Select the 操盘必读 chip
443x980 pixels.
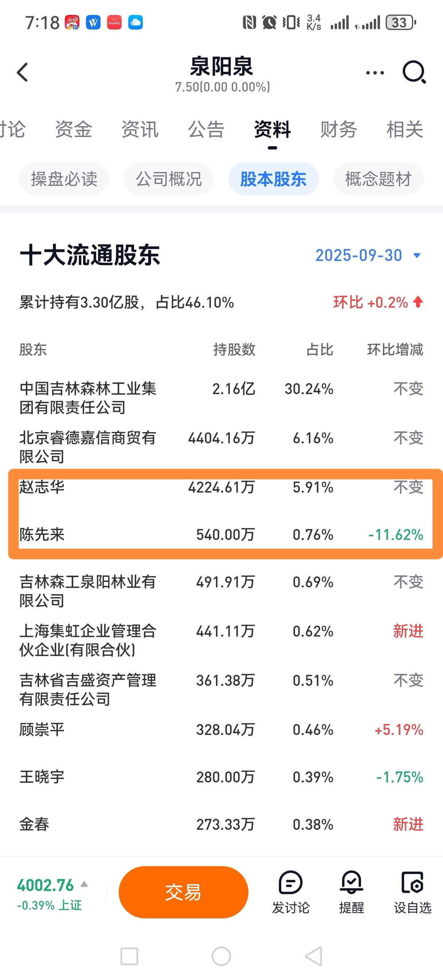click(64, 179)
